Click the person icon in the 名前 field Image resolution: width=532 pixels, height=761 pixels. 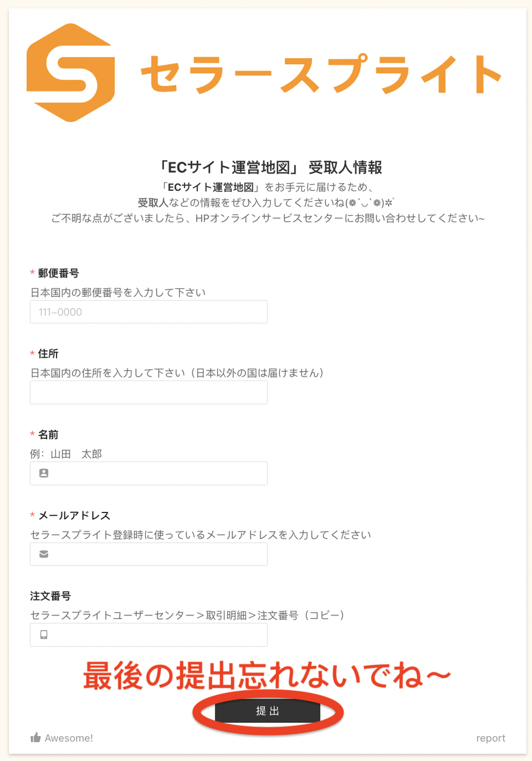(43, 473)
